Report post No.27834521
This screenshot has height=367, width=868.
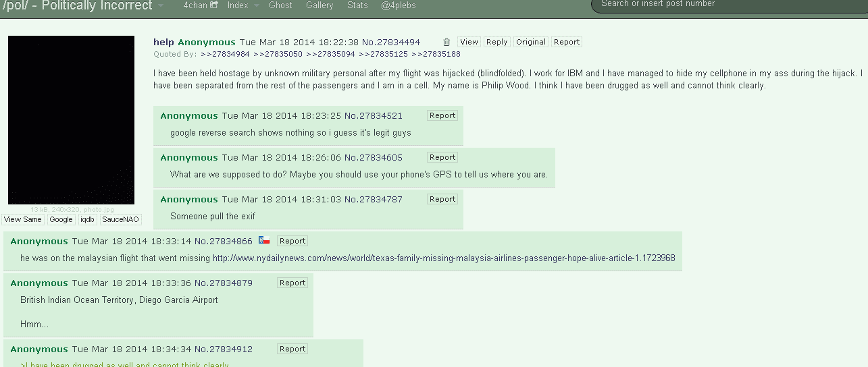[x=442, y=115]
